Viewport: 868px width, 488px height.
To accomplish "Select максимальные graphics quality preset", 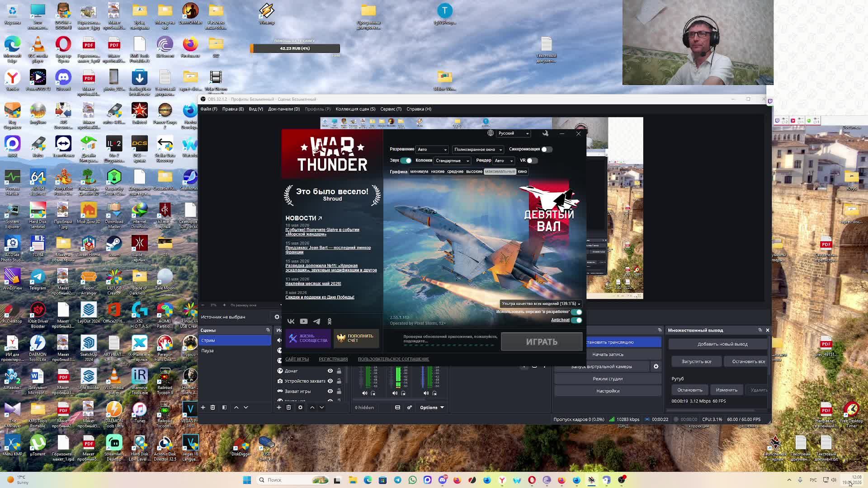I will pyautogui.click(x=500, y=172).
